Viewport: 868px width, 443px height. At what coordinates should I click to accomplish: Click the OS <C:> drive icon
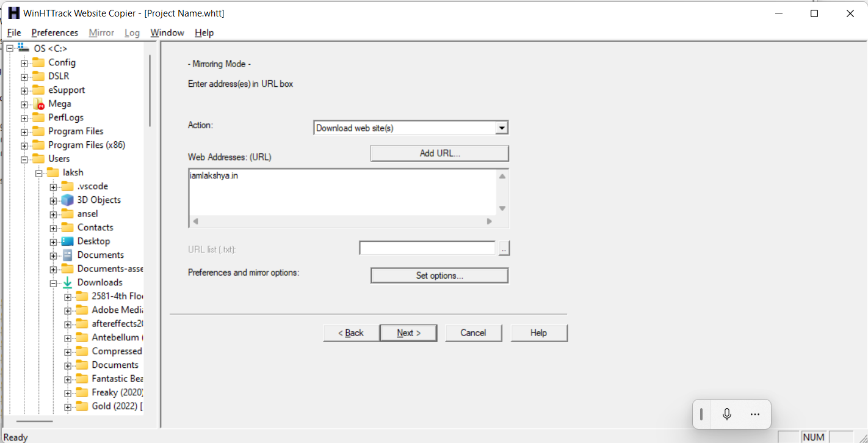[24, 48]
